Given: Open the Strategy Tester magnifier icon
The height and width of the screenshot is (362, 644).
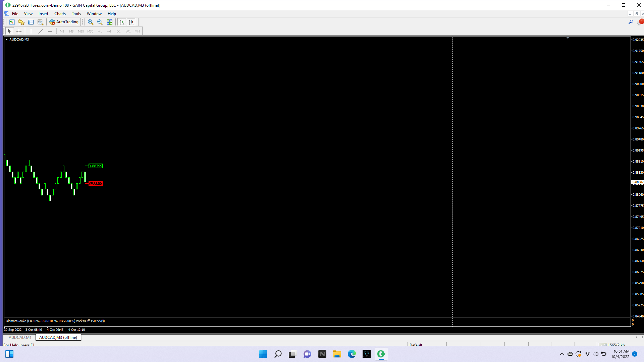Looking at the screenshot, I should click(x=40, y=22).
